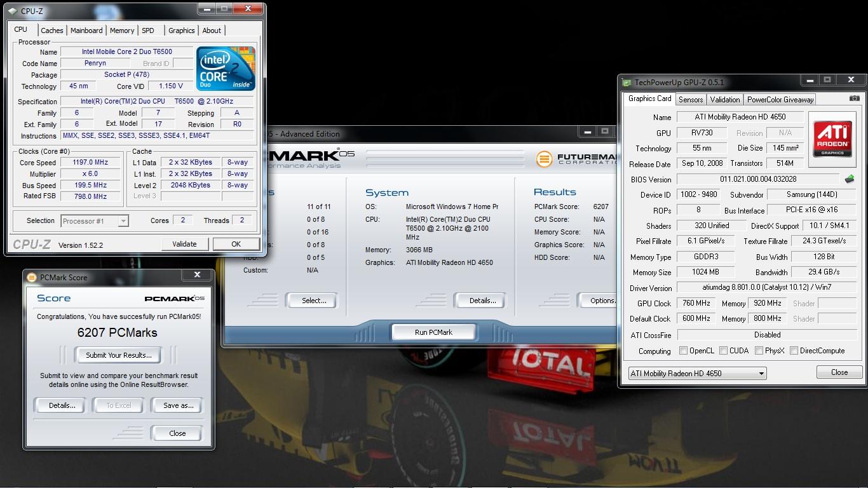The width and height of the screenshot is (868, 488).
Task: Click the PCMark Score window title icon
Action: pos(32,277)
